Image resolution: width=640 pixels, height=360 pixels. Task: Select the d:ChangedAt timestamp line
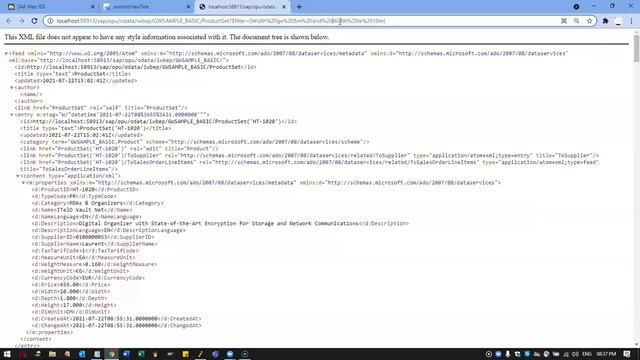coord(116,325)
